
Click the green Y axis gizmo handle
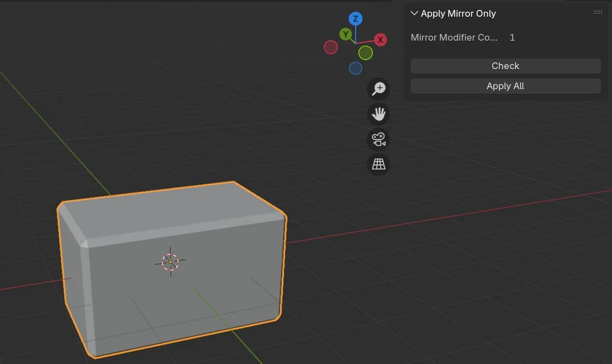346,35
